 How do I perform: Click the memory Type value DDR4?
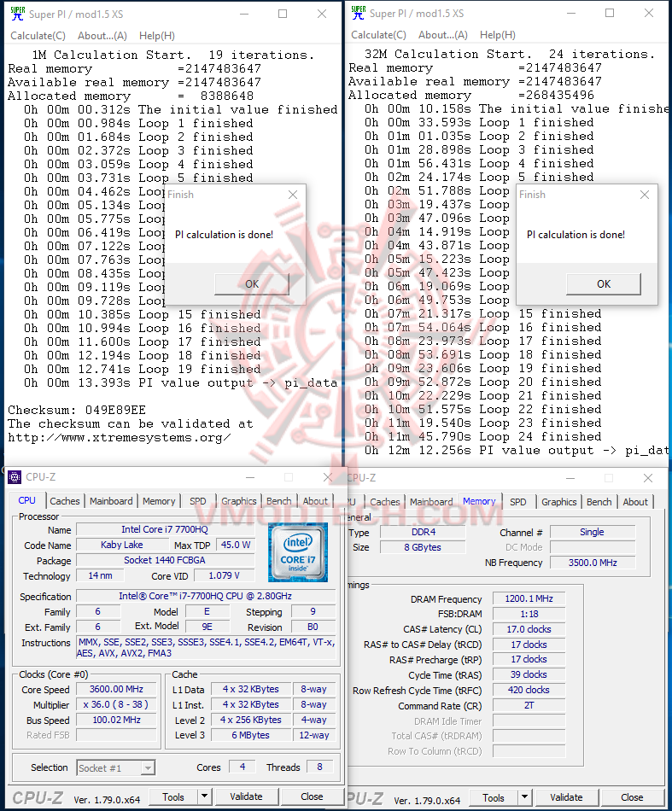(424, 532)
